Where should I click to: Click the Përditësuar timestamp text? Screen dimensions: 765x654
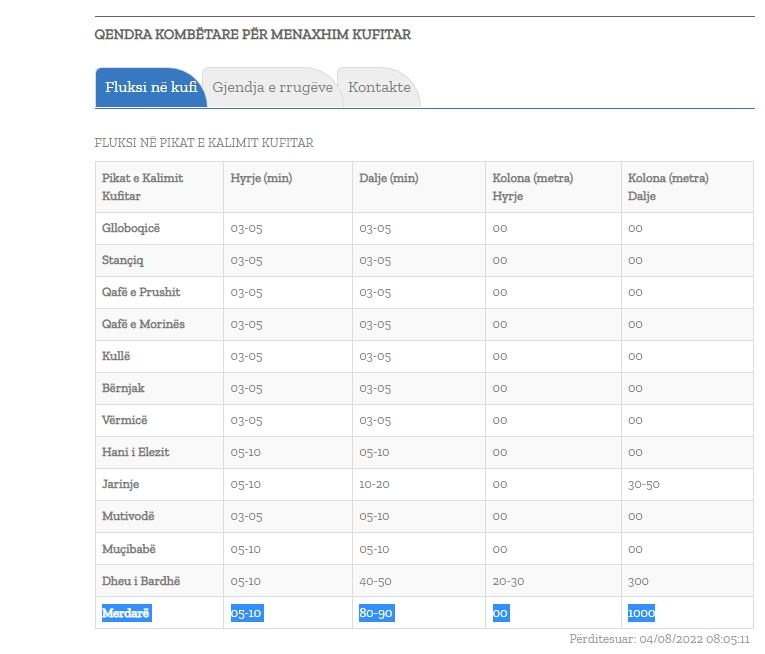coord(659,639)
